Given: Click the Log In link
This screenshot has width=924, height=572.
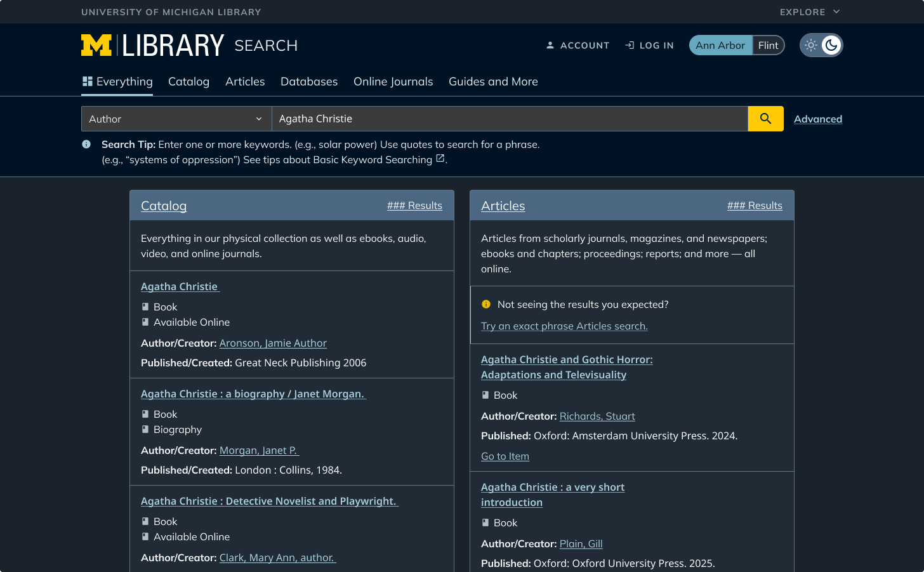Looking at the screenshot, I should (x=649, y=45).
